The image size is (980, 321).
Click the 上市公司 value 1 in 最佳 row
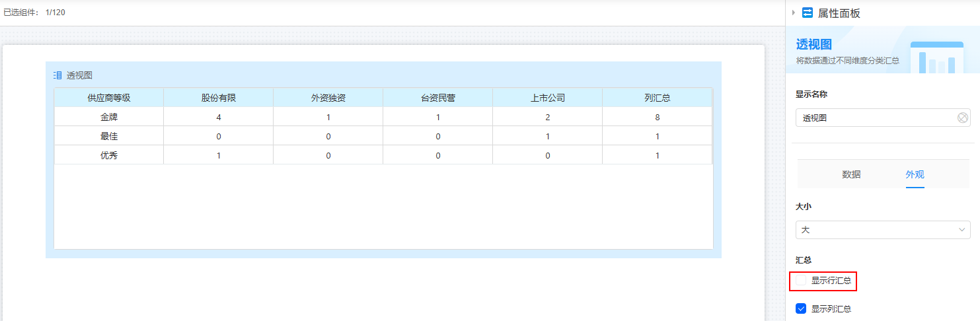pos(548,136)
